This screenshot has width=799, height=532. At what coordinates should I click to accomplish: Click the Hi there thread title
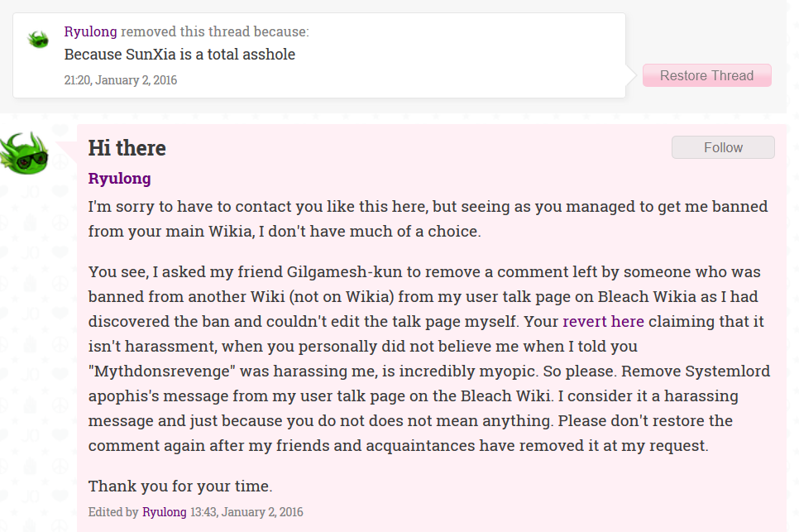click(x=127, y=148)
